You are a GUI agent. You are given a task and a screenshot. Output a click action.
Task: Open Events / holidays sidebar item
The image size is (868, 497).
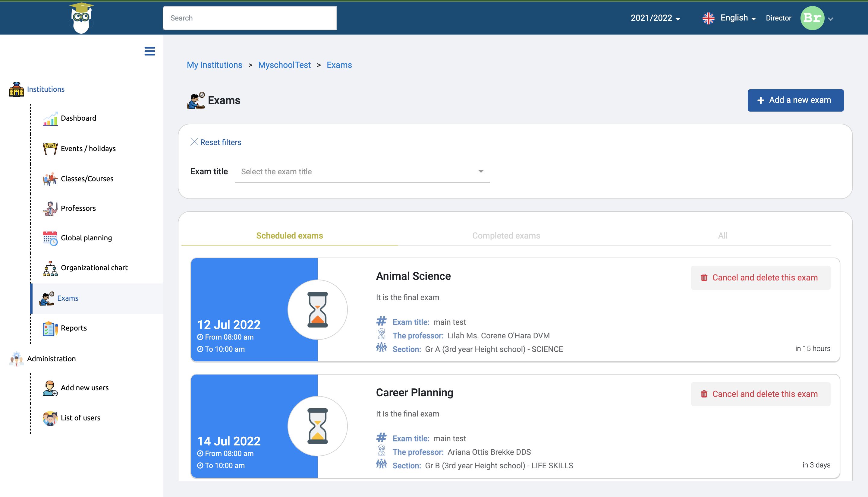88,148
